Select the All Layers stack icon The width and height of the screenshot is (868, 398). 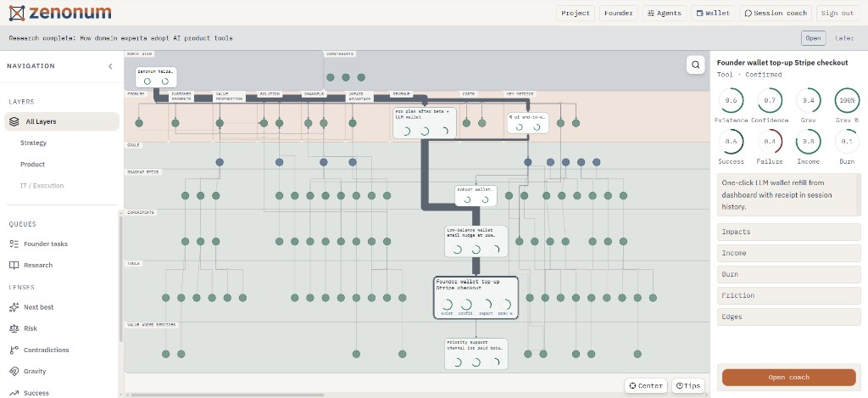tap(14, 121)
